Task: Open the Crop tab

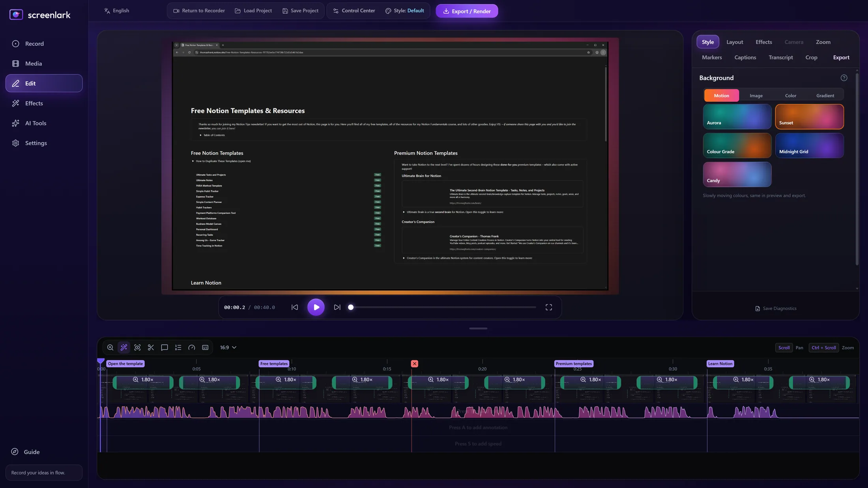Action: tap(811, 58)
